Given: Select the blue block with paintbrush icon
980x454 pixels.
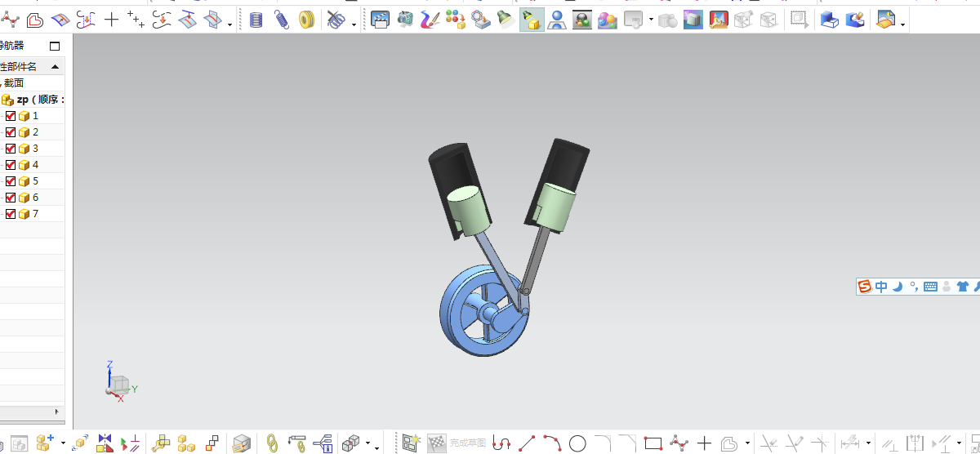Looking at the screenshot, I should click(x=855, y=20).
